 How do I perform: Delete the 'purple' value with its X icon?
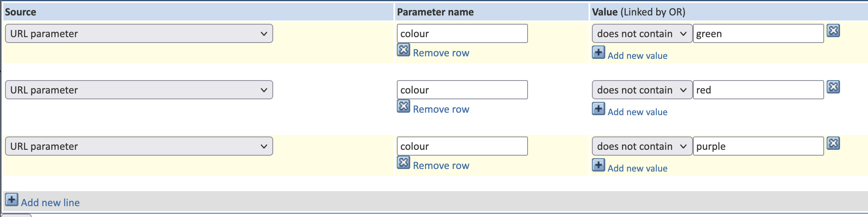[833, 143]
